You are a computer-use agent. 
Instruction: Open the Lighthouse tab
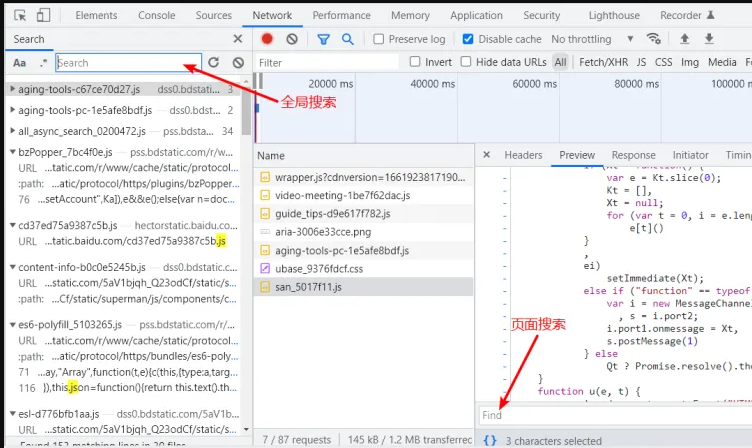614,15
